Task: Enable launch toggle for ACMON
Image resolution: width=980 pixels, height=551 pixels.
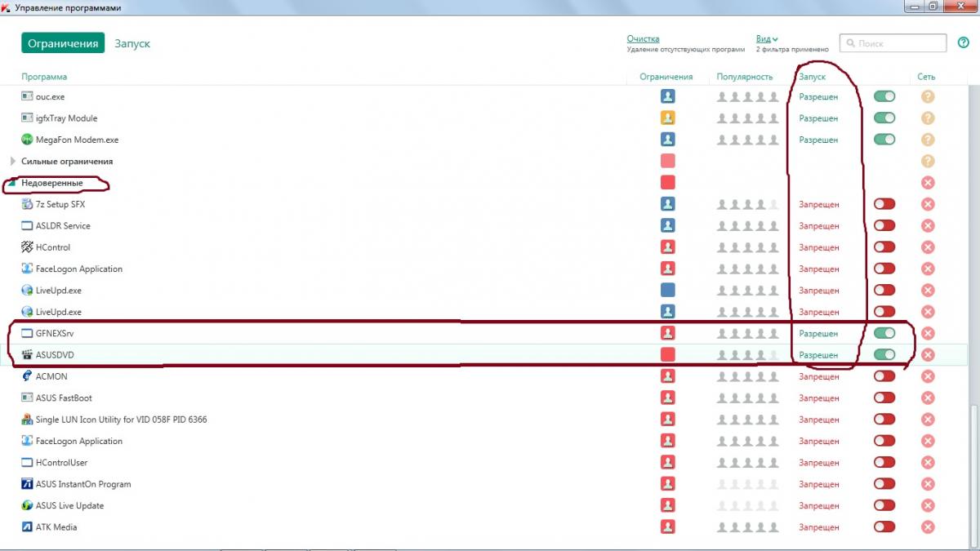Action: pos(884,376)
